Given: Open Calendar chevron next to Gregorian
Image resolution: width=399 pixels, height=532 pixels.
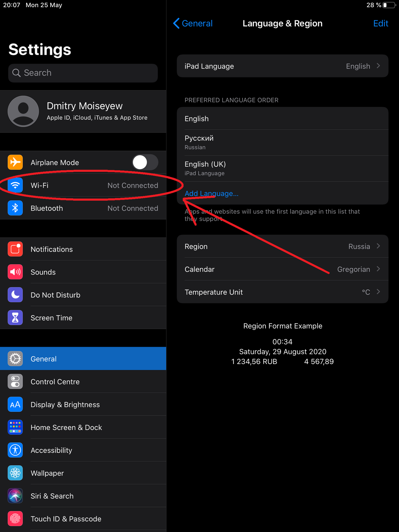Looking at the screenshot, I should click(x=378, y=269).
